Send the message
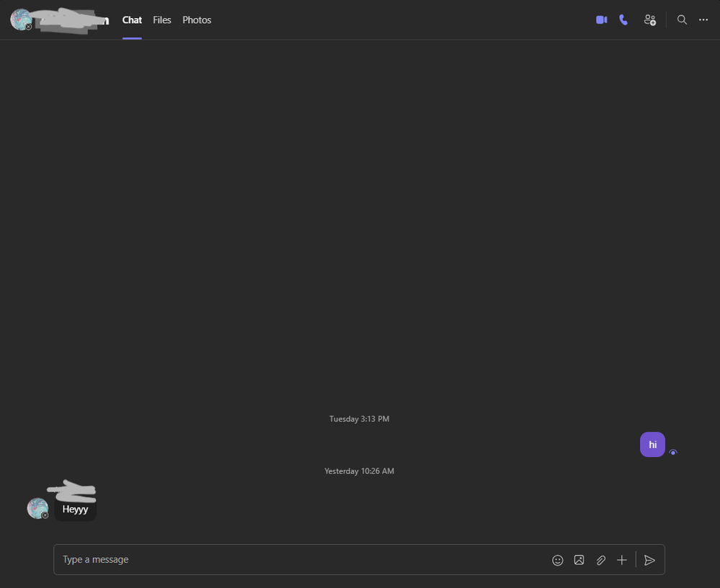 649,560
